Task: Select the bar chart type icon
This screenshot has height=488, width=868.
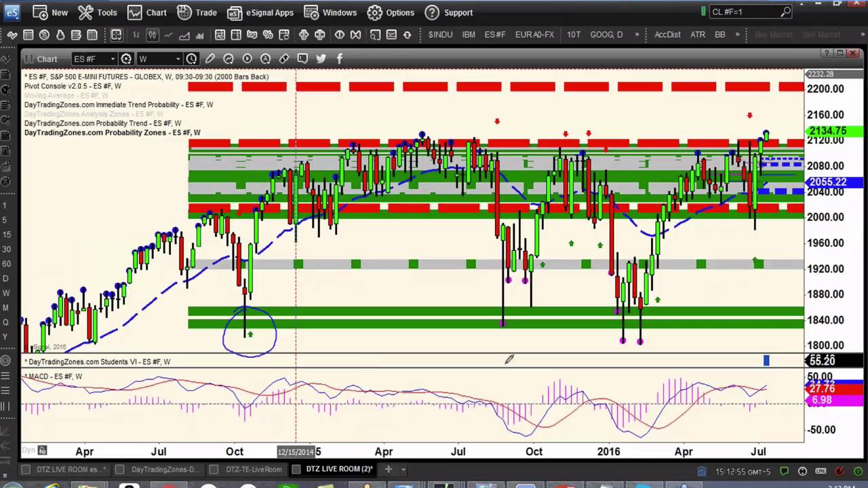Action: (x=136, y=35)
